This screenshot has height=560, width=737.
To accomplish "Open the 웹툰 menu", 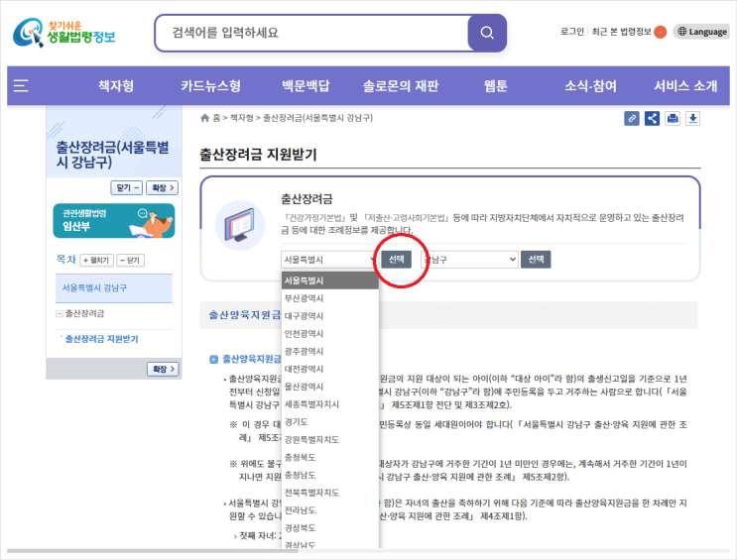I will tap(495, 85).
